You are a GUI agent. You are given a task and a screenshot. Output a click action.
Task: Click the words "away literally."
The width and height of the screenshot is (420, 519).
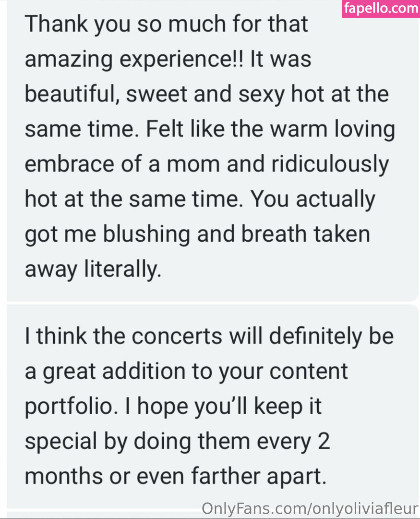pyautogui.click(x=90, y=270)
